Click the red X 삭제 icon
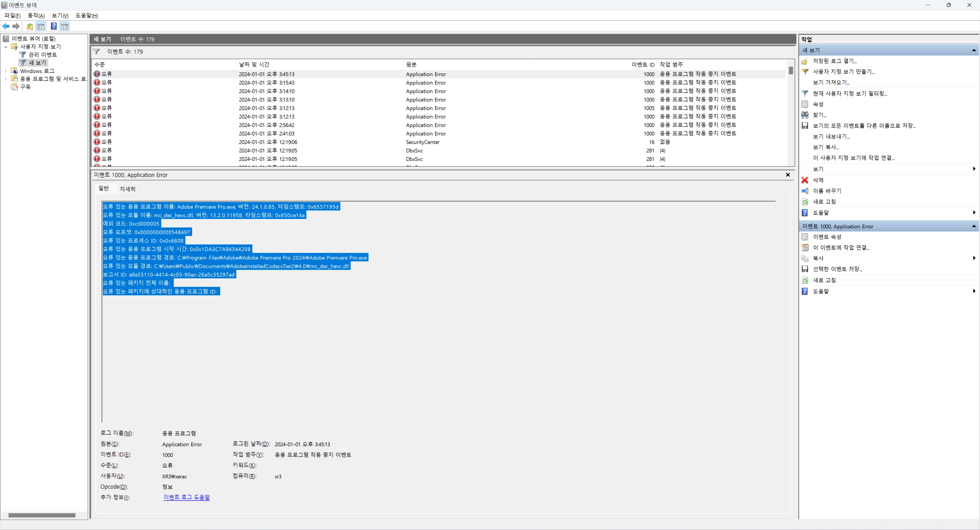The image size is (980, 530). click(x=805, y=180)
